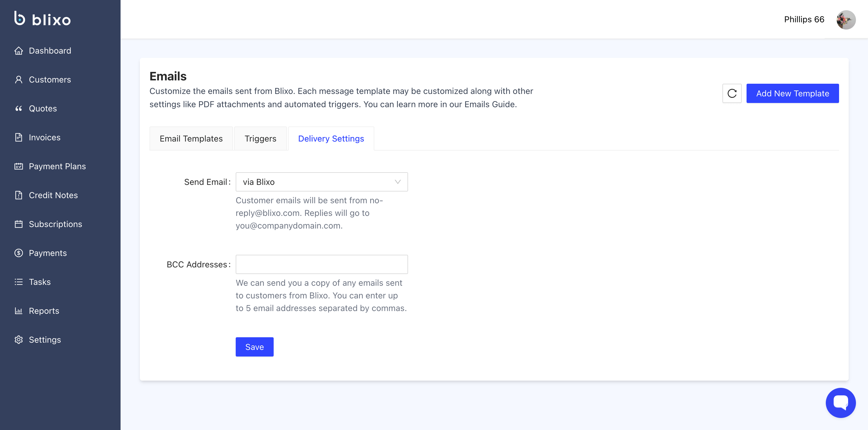The height and width of the screenshot is (430, 868).
Task: Click the Send Email dropdown chevron
Action: point(398,182)
